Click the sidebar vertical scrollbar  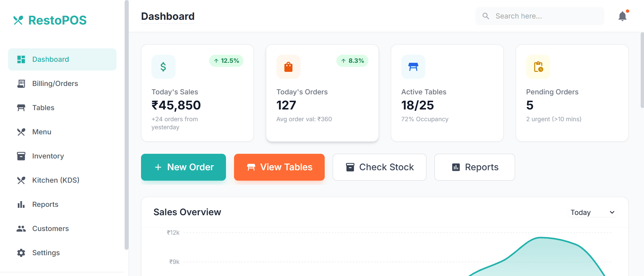pos(126,125)
